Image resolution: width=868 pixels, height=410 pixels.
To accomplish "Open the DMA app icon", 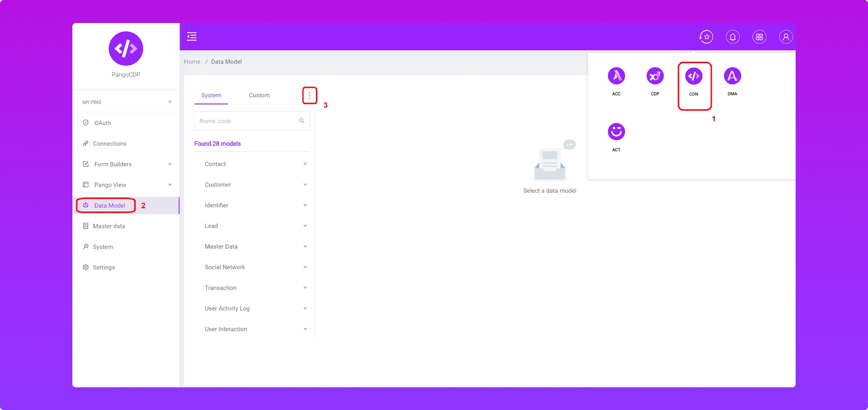I will 732,76.
